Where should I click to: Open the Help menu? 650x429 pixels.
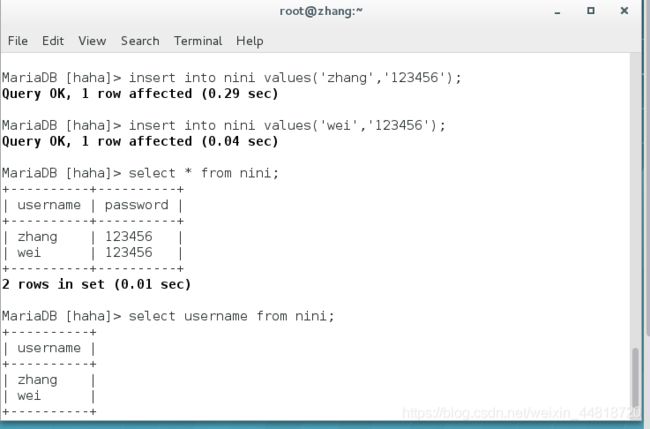pos(250,41)
